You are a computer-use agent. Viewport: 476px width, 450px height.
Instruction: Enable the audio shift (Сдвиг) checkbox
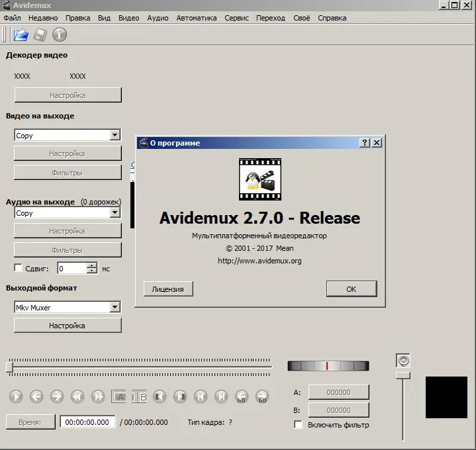[19, 268]
